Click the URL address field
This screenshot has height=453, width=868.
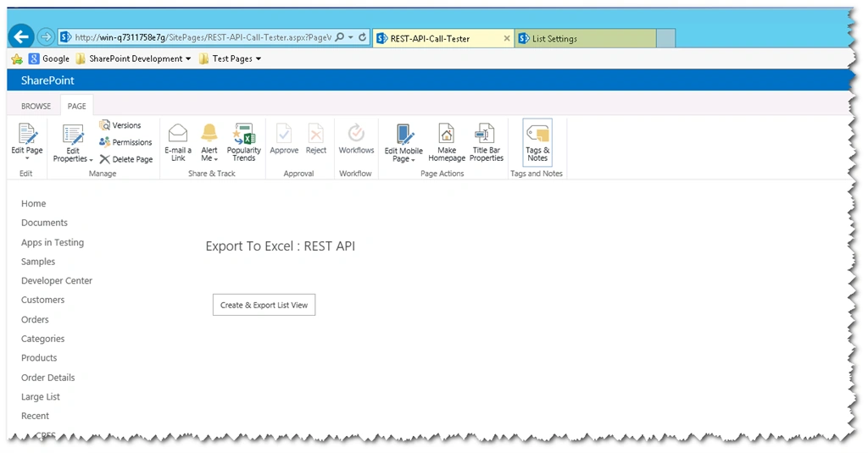[203, 37]
